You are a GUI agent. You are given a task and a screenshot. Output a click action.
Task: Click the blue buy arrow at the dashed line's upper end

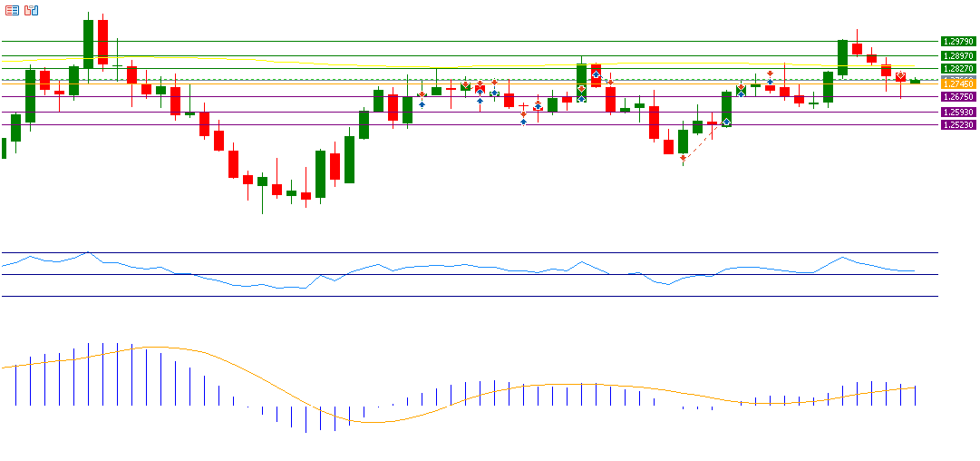pos(726,122)
